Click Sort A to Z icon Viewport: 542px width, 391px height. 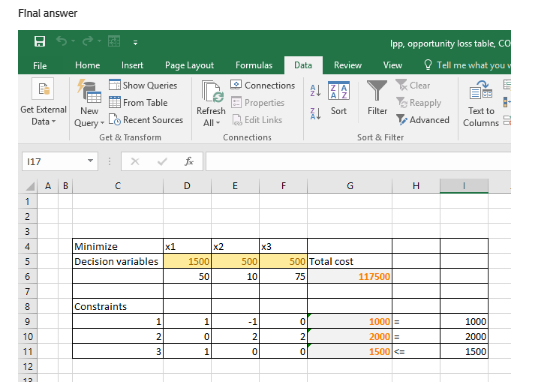click(x=315, y=91)
